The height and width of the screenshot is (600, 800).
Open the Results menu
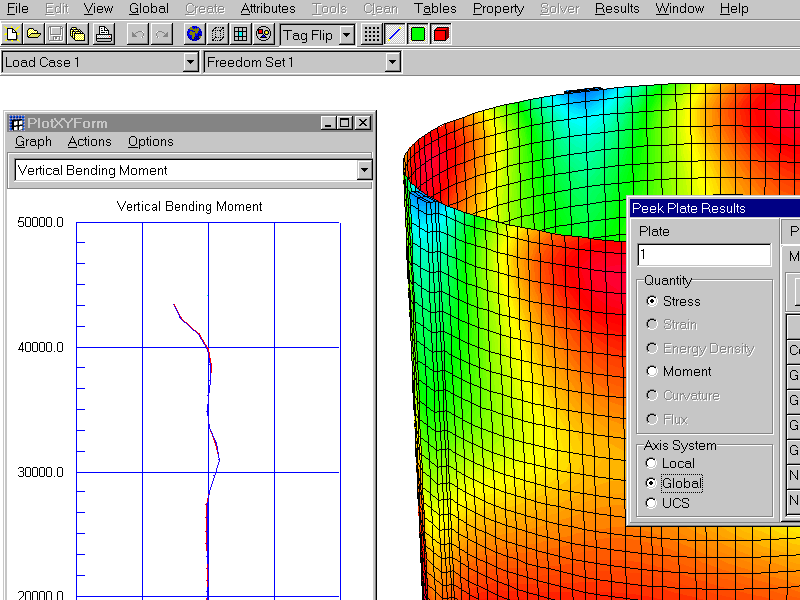pos(616,9)
